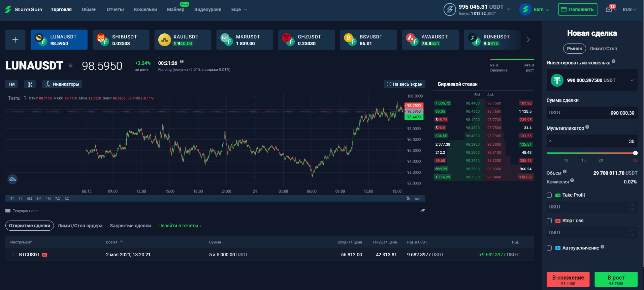The image size is (644, 290).
Task: Open the Объем help icon
Action: (565, 171)
